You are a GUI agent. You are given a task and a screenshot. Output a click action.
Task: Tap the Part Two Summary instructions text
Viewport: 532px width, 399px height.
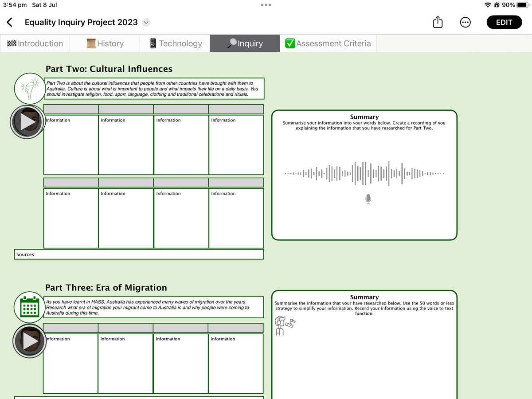[x=364, y=125]
